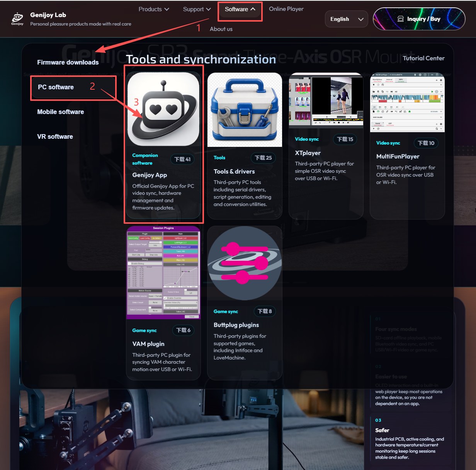This screenshot has width=476, height=470.
Task: Expand the Support menu
Action: (x=197, y=9)
